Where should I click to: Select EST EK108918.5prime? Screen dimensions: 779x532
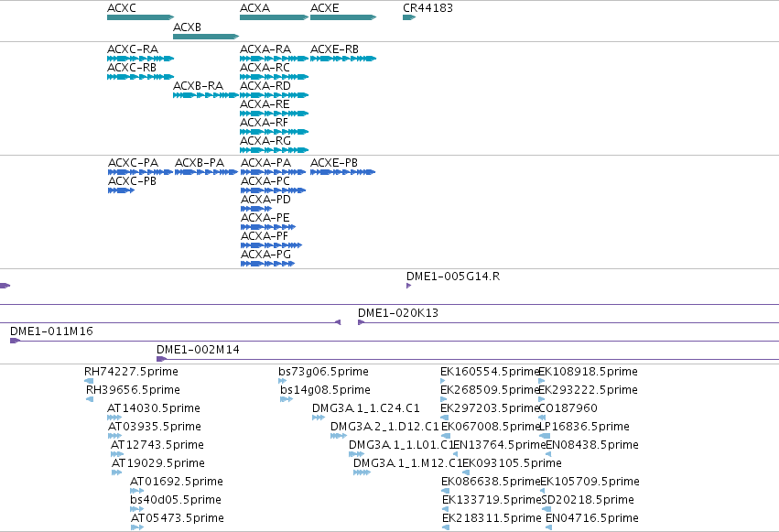point(542,381)
